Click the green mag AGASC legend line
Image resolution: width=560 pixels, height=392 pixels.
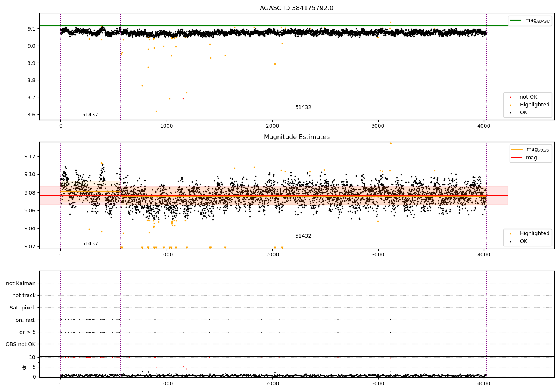click(x=516, y=20)
